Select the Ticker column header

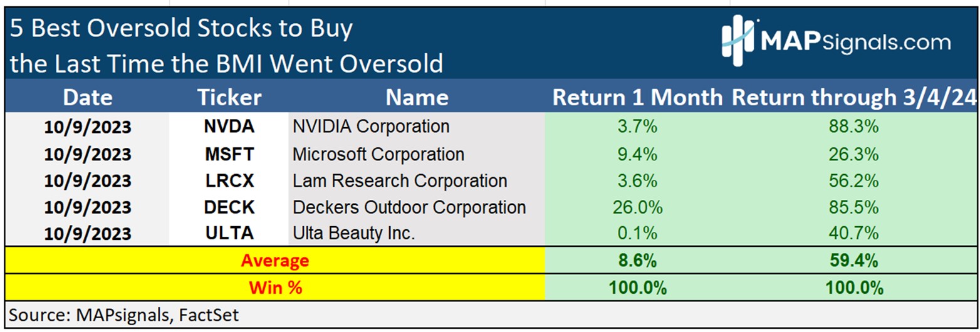point(229,97)
